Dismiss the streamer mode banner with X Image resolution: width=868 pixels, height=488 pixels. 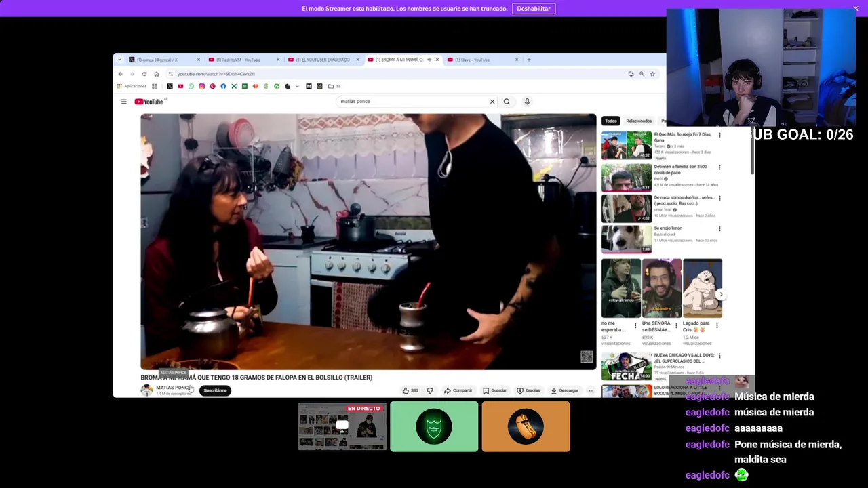(856, 9)
